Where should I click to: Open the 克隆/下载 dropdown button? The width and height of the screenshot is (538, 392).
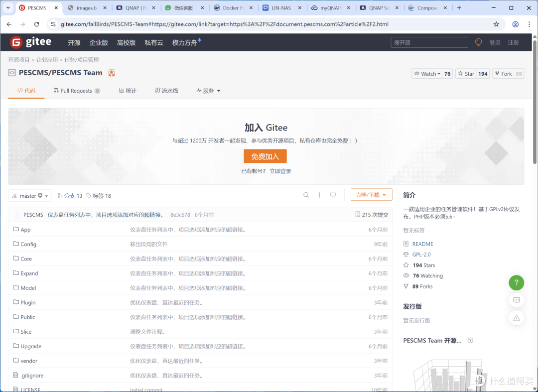(x=371, y=195)
